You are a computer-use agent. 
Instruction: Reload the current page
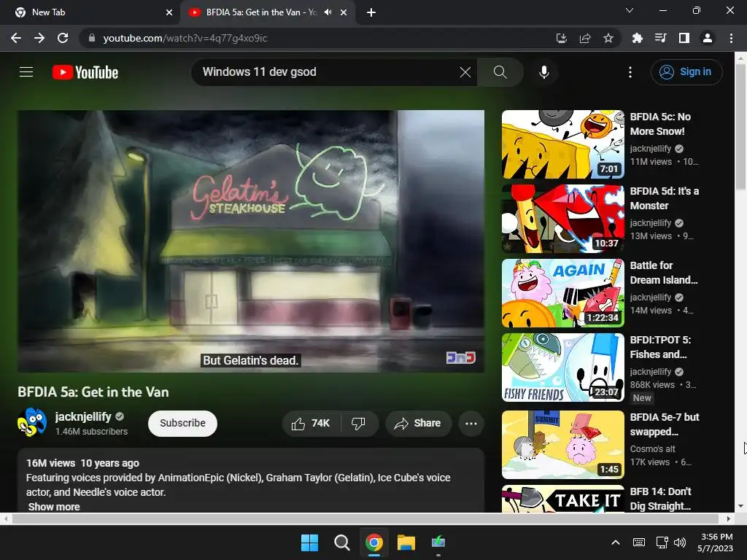[x=63, y=38]
